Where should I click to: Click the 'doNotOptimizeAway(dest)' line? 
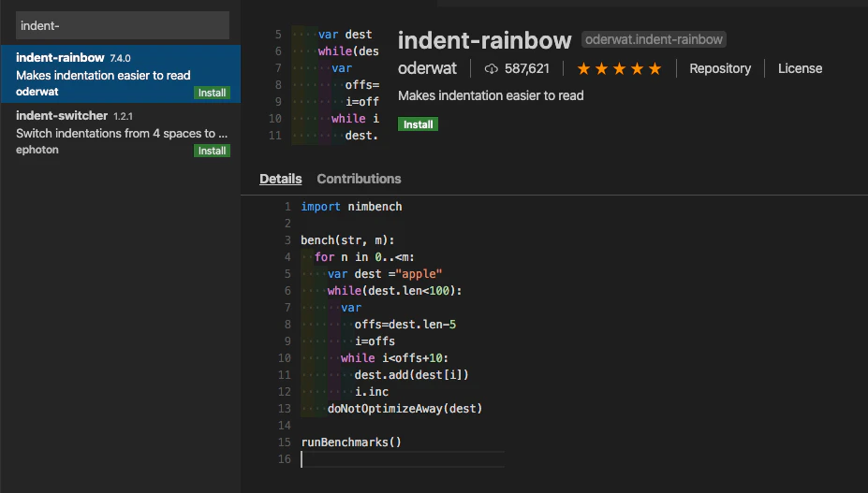(405, 409)
